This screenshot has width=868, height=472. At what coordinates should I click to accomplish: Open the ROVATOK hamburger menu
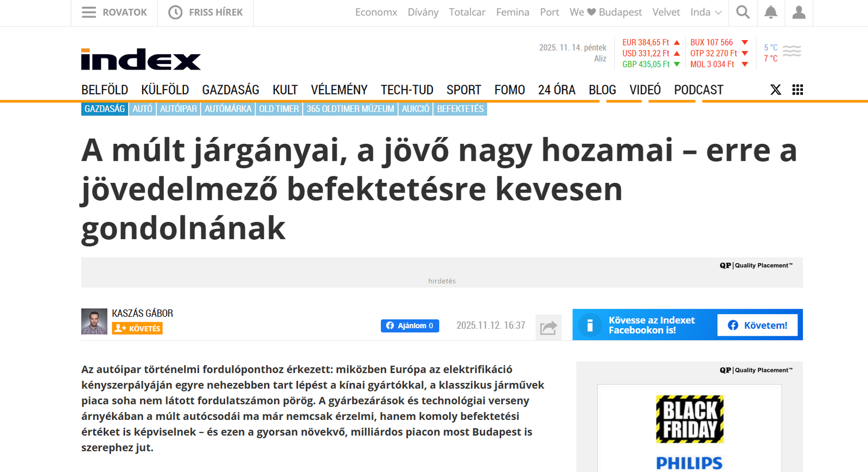click(114, 12)
